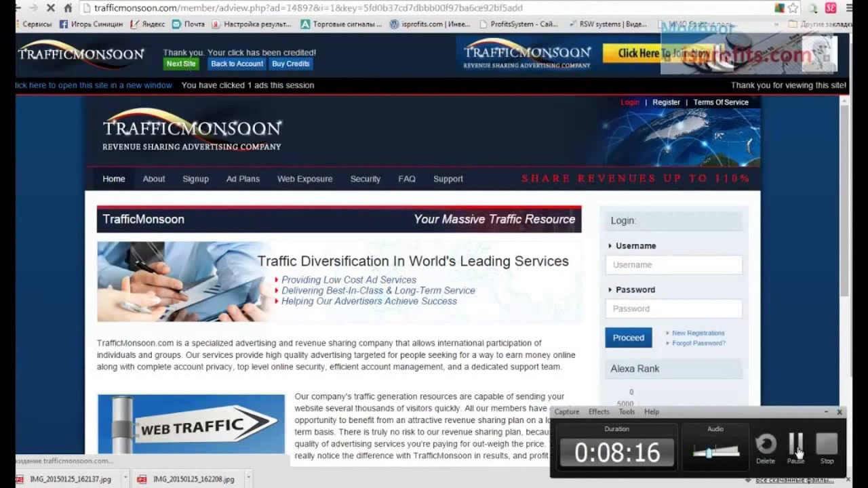Click the Username input field
Viewport: 868px width, 488px height.
pyautogui.click(x=674, y=265)
